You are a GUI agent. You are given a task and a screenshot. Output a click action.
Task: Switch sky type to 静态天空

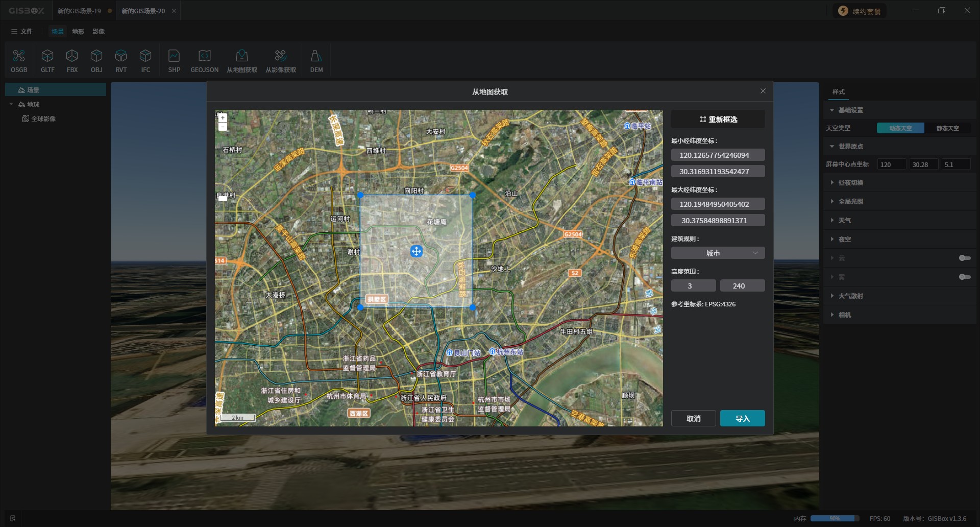tap(947, 128)
